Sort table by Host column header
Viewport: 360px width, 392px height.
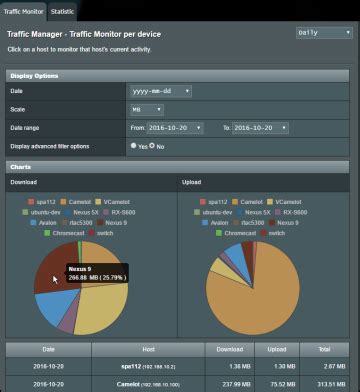[148, 350]
